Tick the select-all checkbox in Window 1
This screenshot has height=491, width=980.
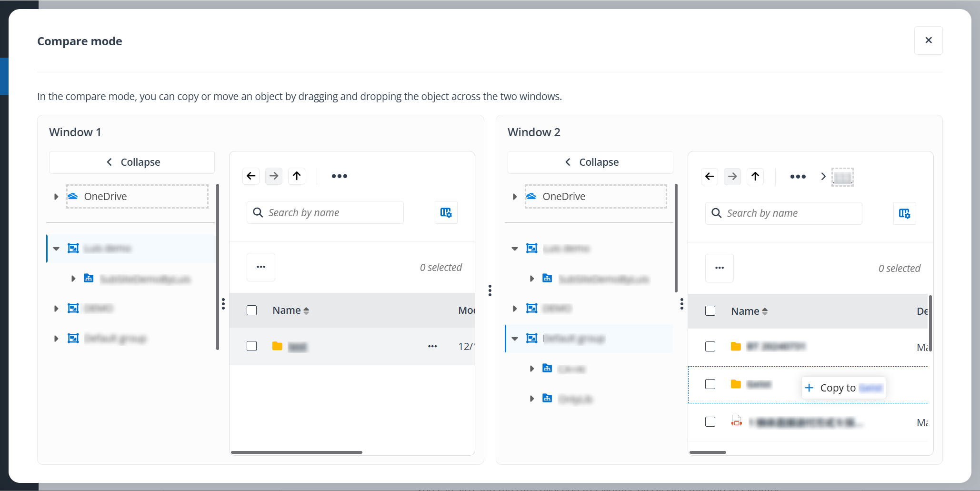(252, 311)
